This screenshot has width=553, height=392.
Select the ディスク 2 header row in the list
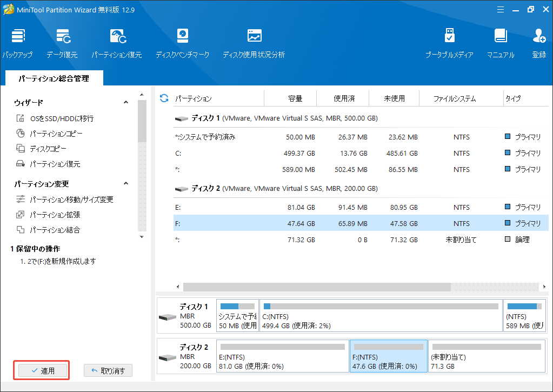click(x=361, y=188)
